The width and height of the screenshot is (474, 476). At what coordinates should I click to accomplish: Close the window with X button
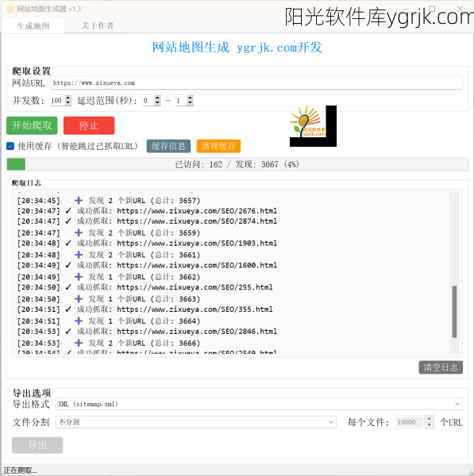click(x=460, y=9)
